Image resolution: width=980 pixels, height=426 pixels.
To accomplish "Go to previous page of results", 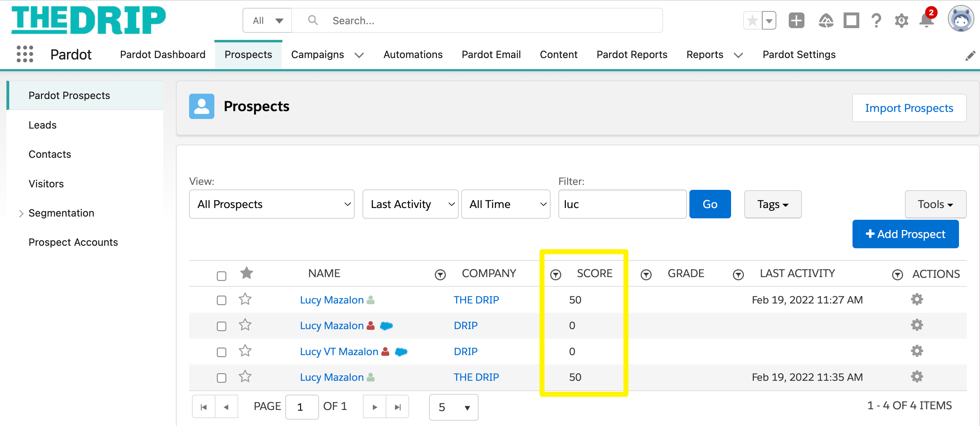I will point(226,407).
